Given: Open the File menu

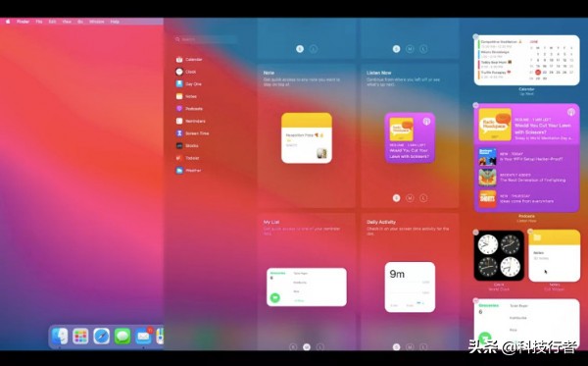Looking at the screenshot, I should tap(39, 22).
